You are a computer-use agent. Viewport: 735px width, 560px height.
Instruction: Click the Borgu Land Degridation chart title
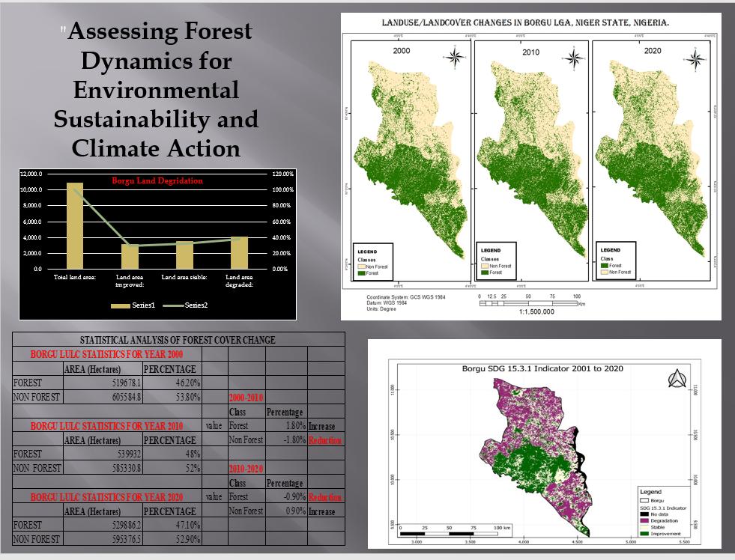coord(157,180)
